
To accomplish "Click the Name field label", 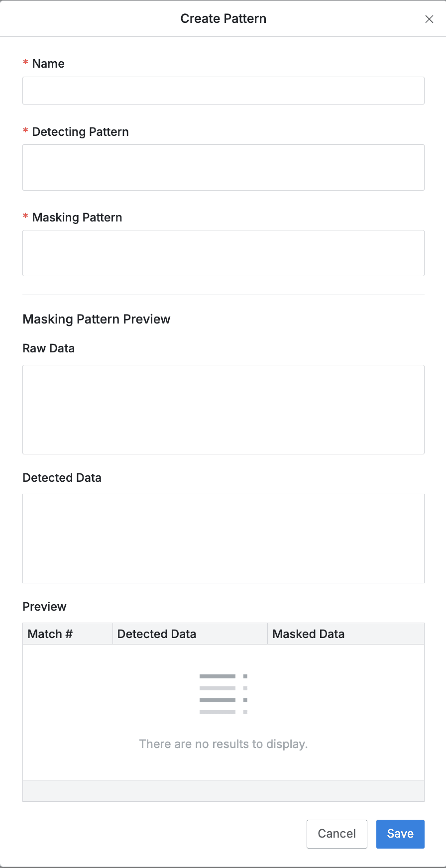I will 48,63.
